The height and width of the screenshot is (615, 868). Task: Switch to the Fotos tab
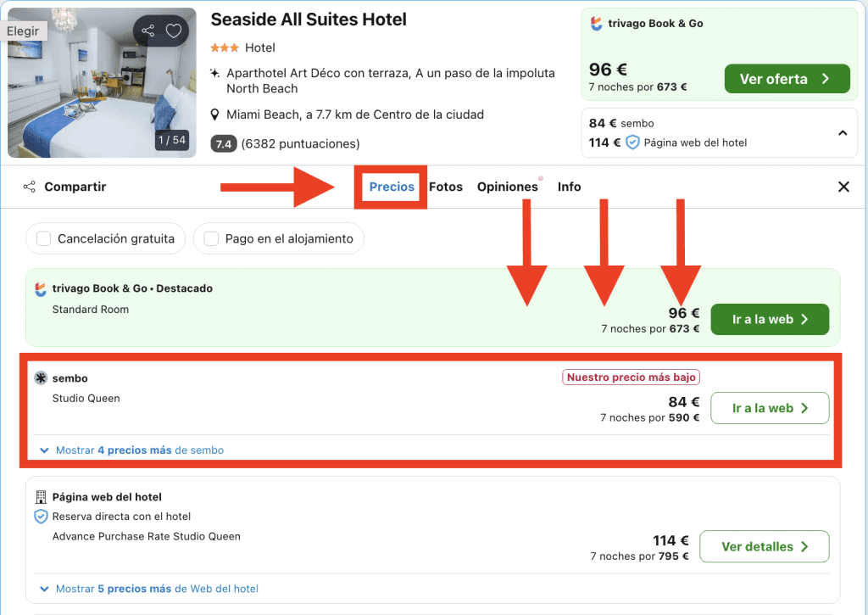(446, 187)
